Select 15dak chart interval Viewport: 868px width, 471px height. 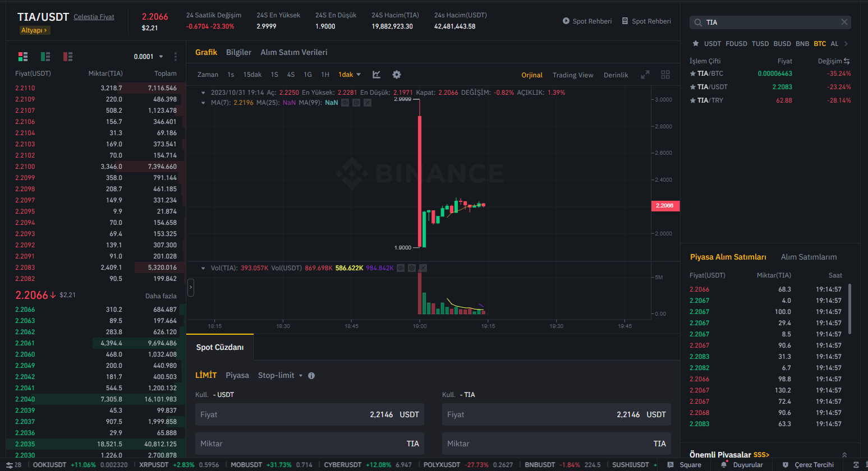252,75
